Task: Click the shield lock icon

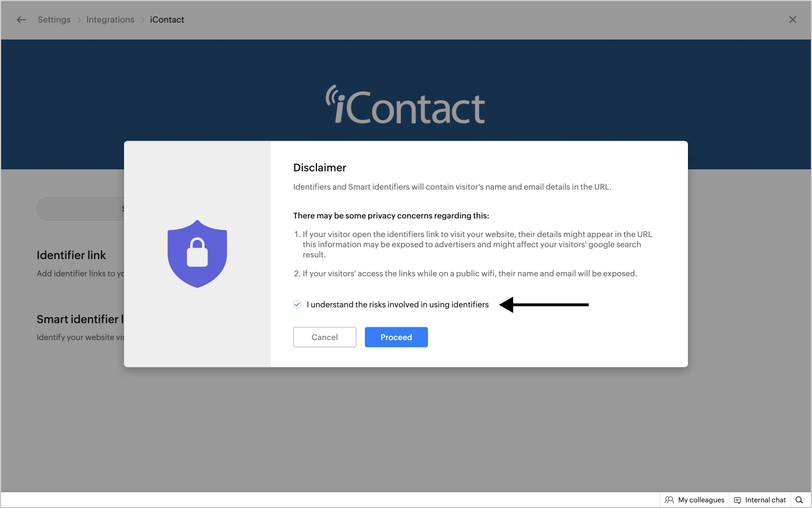Action: (x=197, y=254)
